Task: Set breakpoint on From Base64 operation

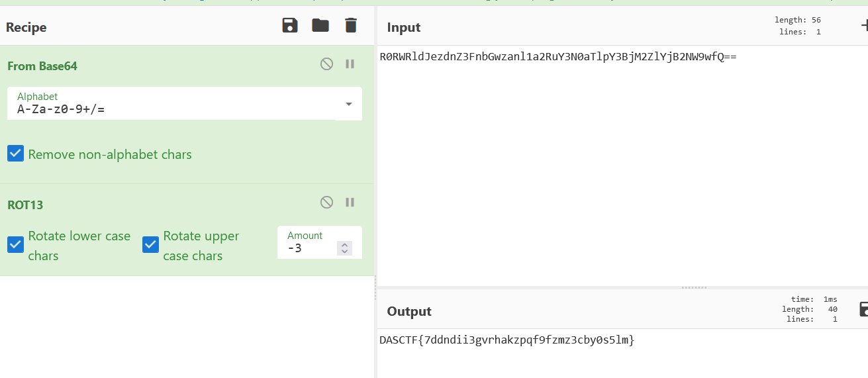Action: tap(350, 64)
